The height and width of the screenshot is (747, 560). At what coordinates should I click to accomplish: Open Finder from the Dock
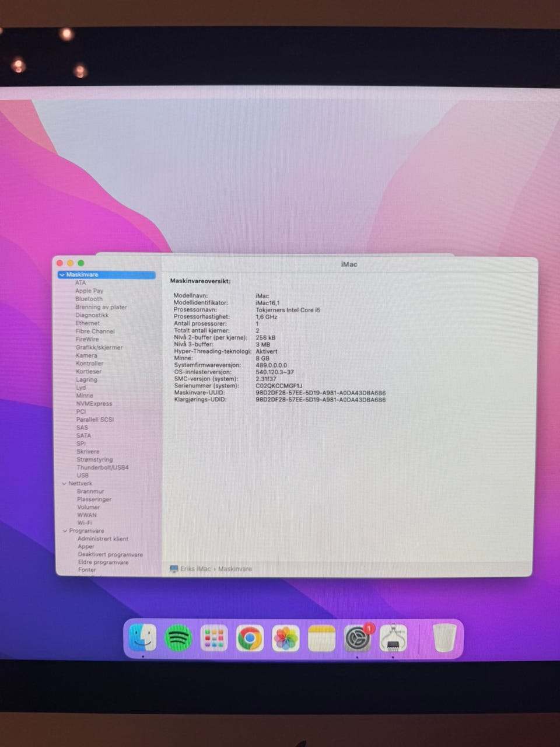(143, 637)
